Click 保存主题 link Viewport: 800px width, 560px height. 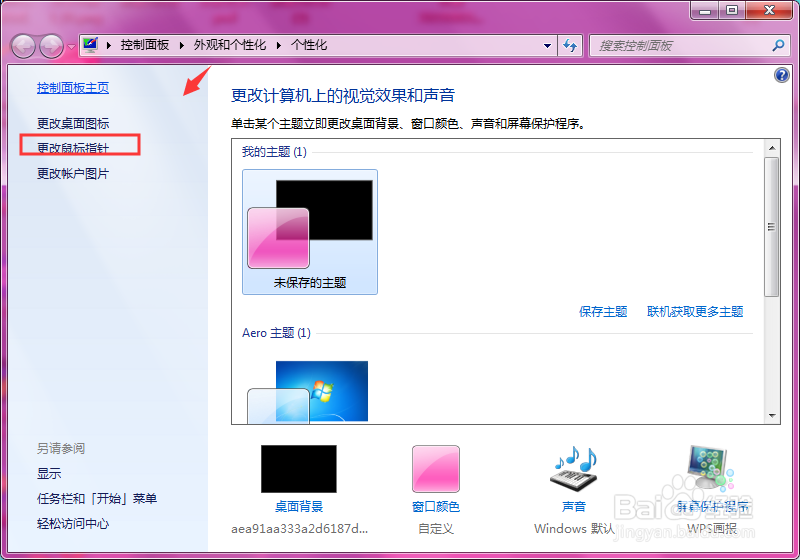click(x=603, y=312)
